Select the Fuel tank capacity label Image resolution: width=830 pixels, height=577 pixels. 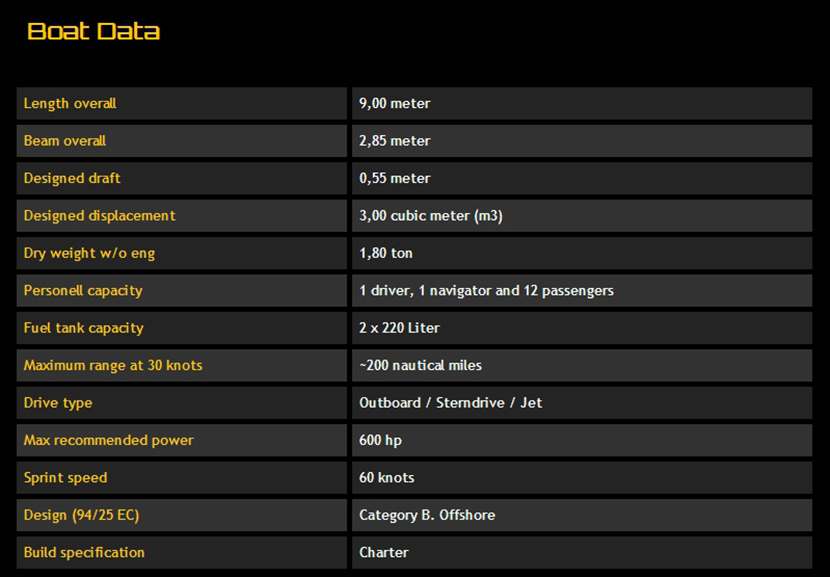pos(84,328)
